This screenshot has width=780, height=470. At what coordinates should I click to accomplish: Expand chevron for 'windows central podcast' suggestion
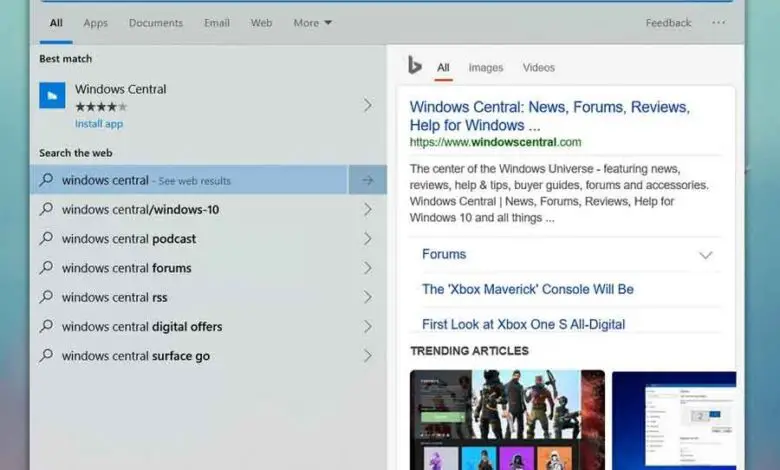[x=368, y=239]
